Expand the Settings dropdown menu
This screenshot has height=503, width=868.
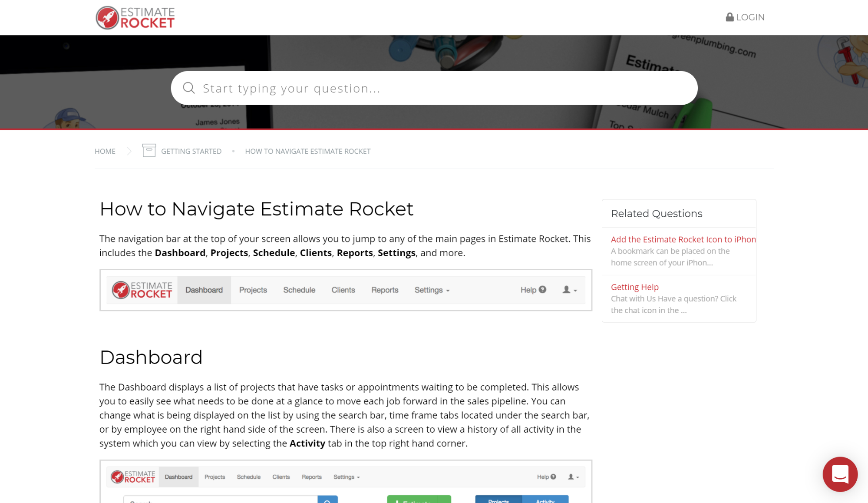431,290
